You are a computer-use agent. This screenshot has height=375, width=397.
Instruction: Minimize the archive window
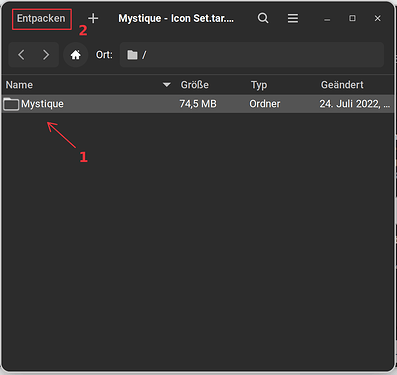(327, 19)
